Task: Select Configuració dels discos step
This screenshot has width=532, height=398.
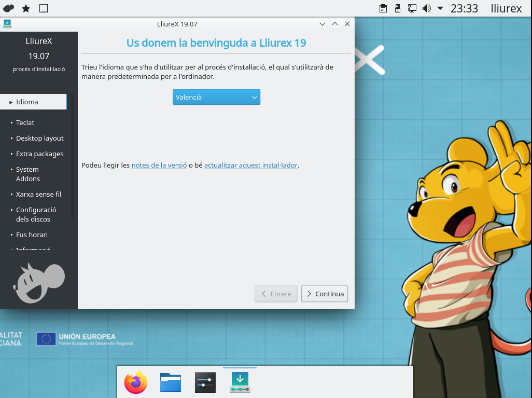Action: (36, 215)
